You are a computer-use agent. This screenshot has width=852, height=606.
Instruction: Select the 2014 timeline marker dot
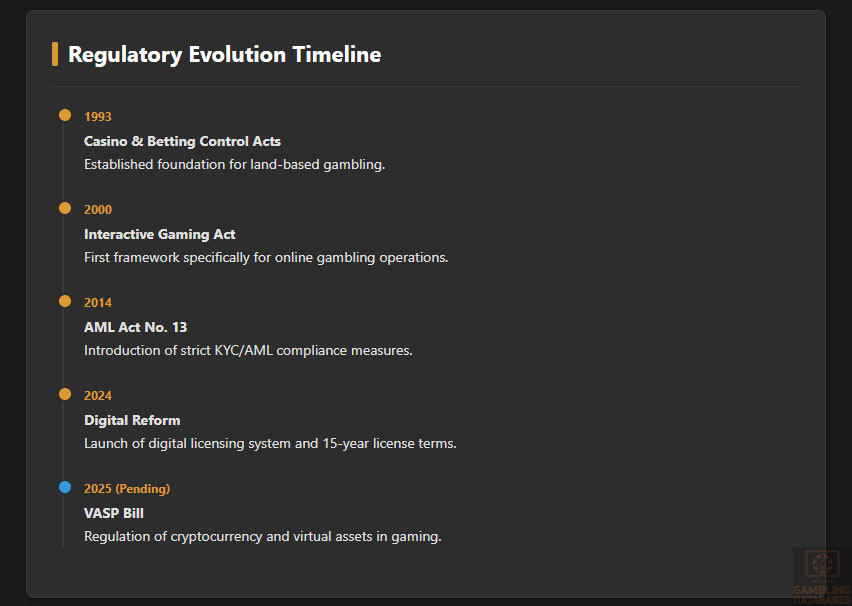click(x=65, y=301)
